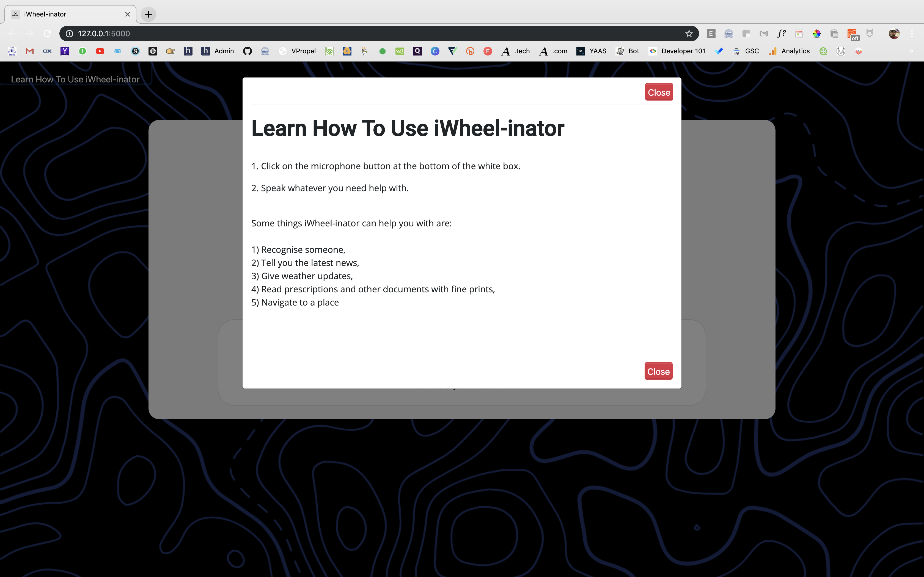Toggle the CORS extension showing 'off' badge
Image resolution: width=924 pixels, height=577 pixels.
click(852, 34)
